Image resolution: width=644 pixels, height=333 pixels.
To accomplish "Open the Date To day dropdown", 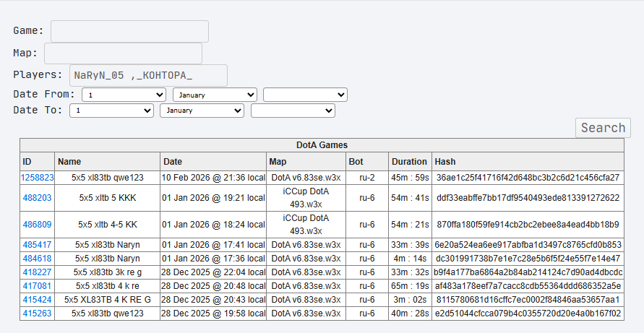I will 111,111.
